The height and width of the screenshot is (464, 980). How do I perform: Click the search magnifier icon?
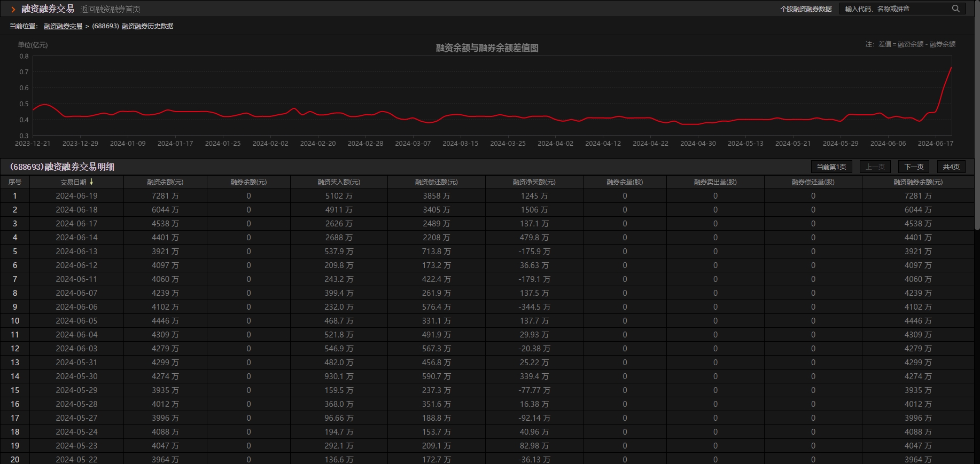click(x=955, y=9)
